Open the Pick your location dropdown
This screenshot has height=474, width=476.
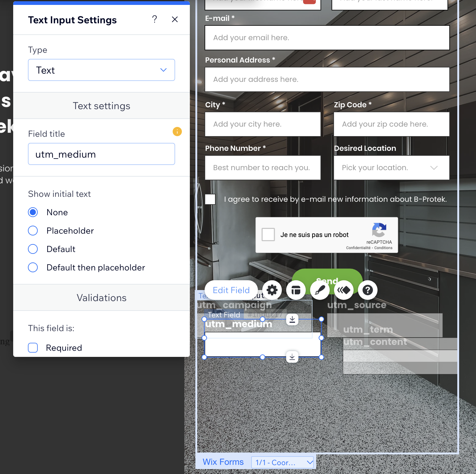[x=391, y=168]
